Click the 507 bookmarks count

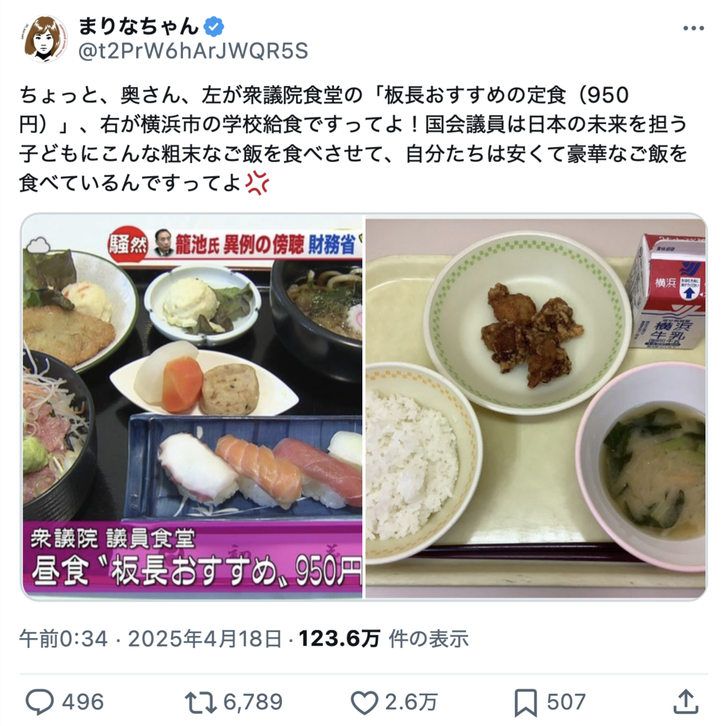[566, 702]
